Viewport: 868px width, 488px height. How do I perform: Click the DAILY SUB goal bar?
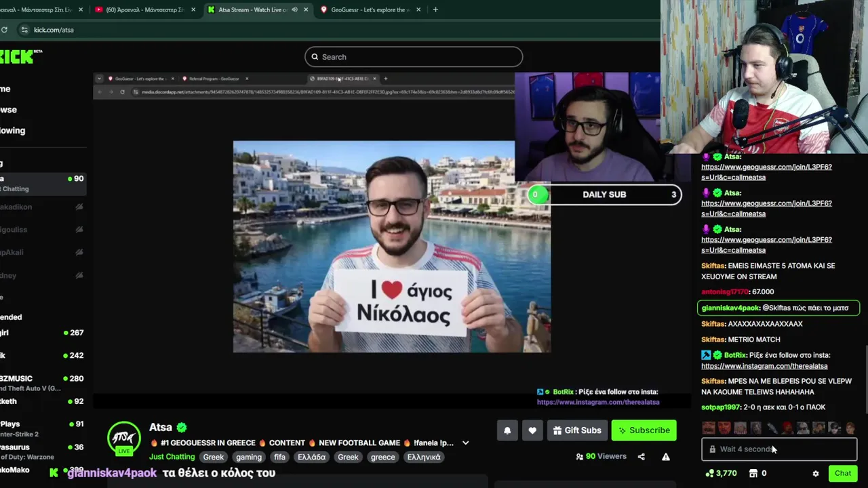pos(604,195)
